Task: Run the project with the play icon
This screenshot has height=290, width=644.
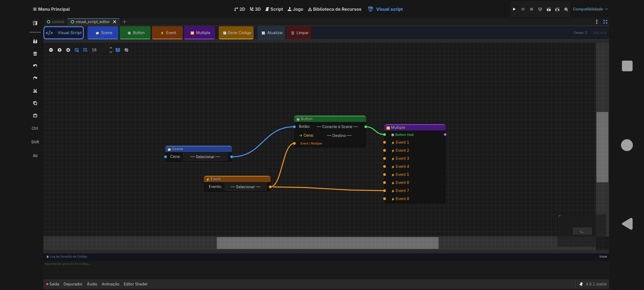Action: pyautogui.click(x=514, y=9)
